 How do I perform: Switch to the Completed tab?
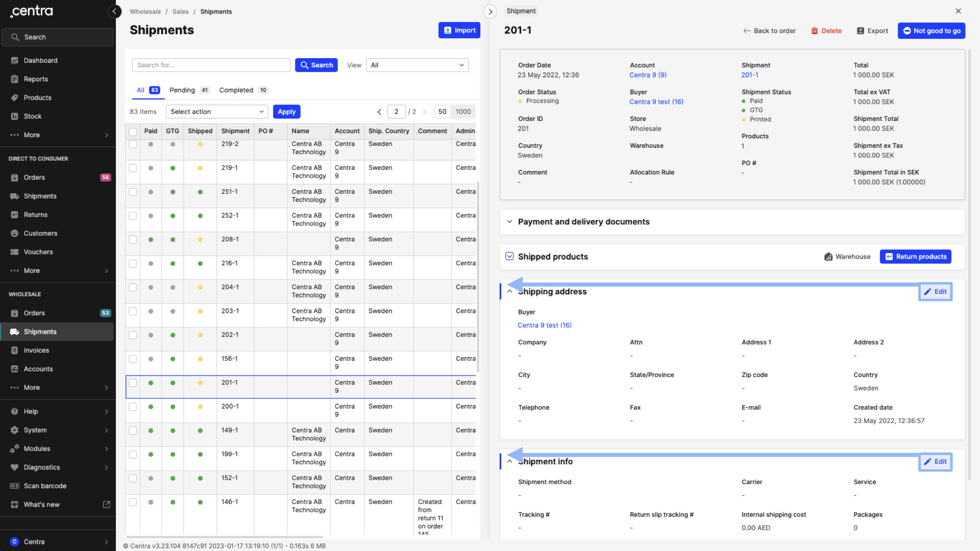point(243,90)
